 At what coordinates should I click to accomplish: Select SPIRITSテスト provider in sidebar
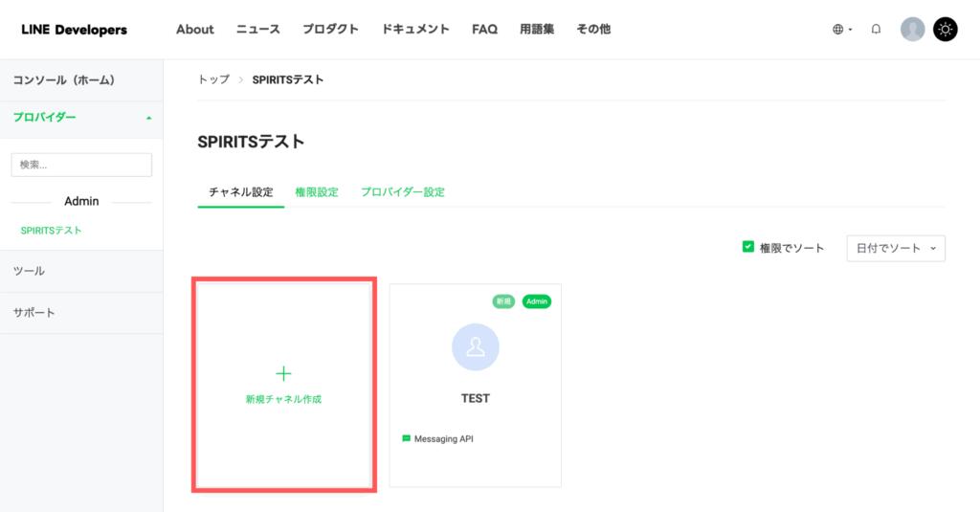coord(51,231)
